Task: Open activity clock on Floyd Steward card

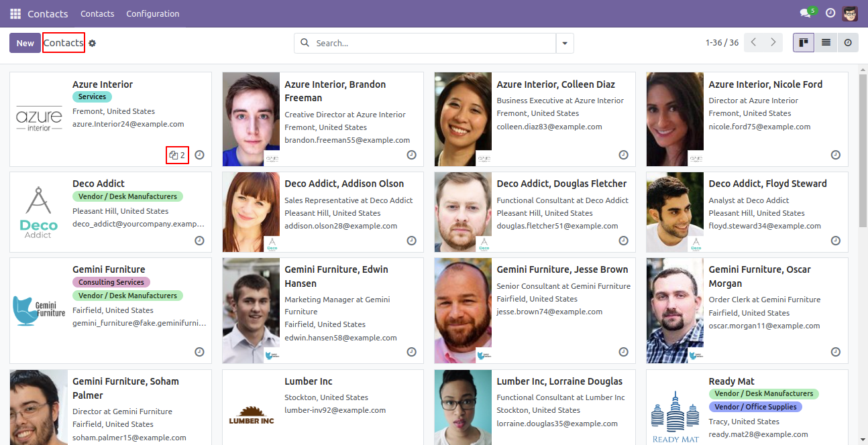Action: (836, 241)
